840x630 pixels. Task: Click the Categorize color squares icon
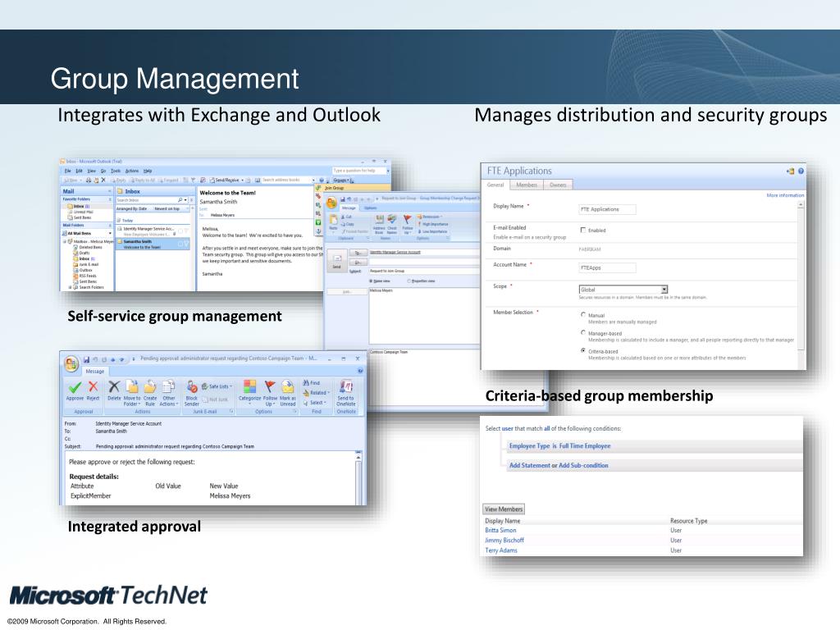[249, 386]
